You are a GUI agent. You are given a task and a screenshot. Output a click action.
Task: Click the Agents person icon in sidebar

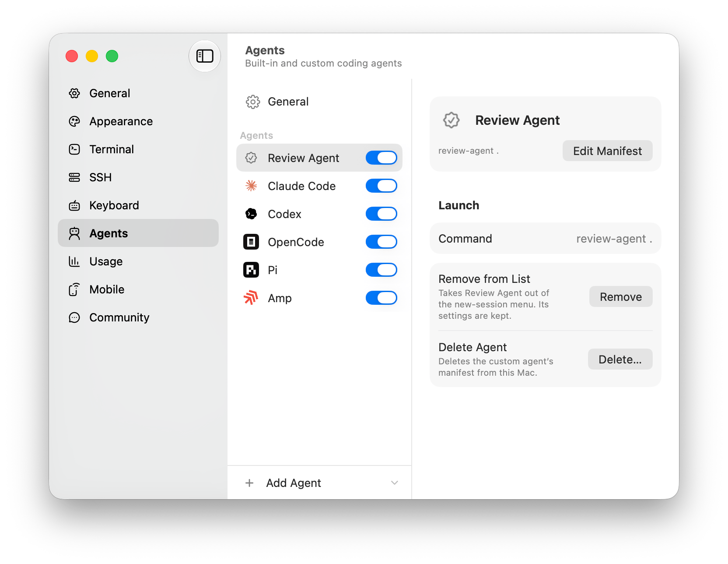pyautogui.click(x=74, y=233)
